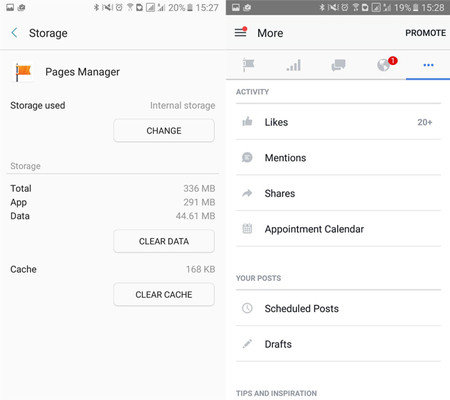Tap PROMOTE in the top bar
The image size is (450, 400).
pyautogui.click(x=425, y=33)
